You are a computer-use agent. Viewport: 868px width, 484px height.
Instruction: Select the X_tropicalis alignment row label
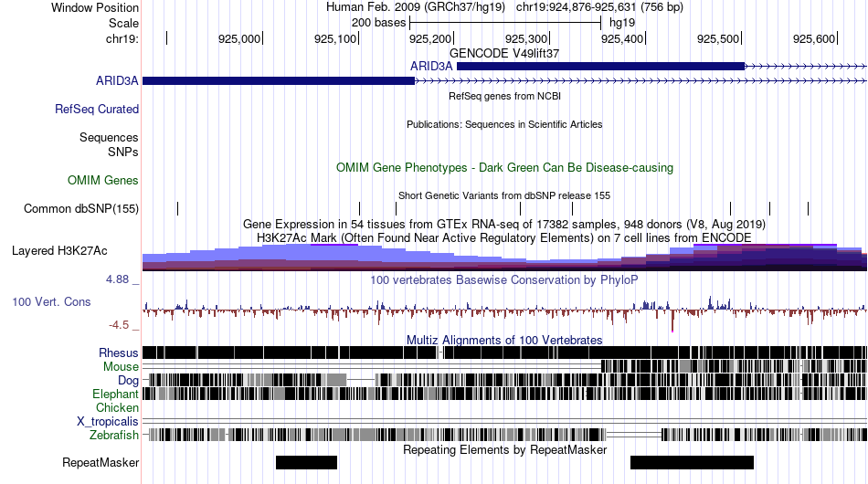pos(108,422)
